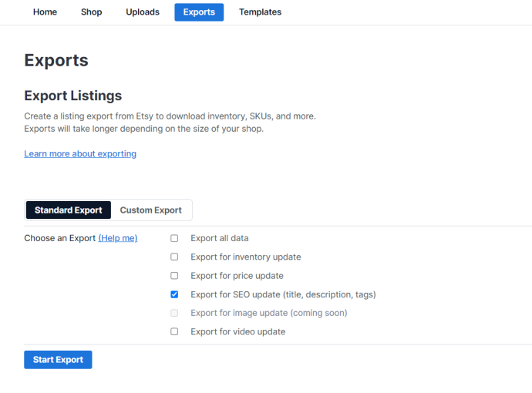Go to the Shop tab
The height and width of the screenshot is (393, 532).
(91, 12)
